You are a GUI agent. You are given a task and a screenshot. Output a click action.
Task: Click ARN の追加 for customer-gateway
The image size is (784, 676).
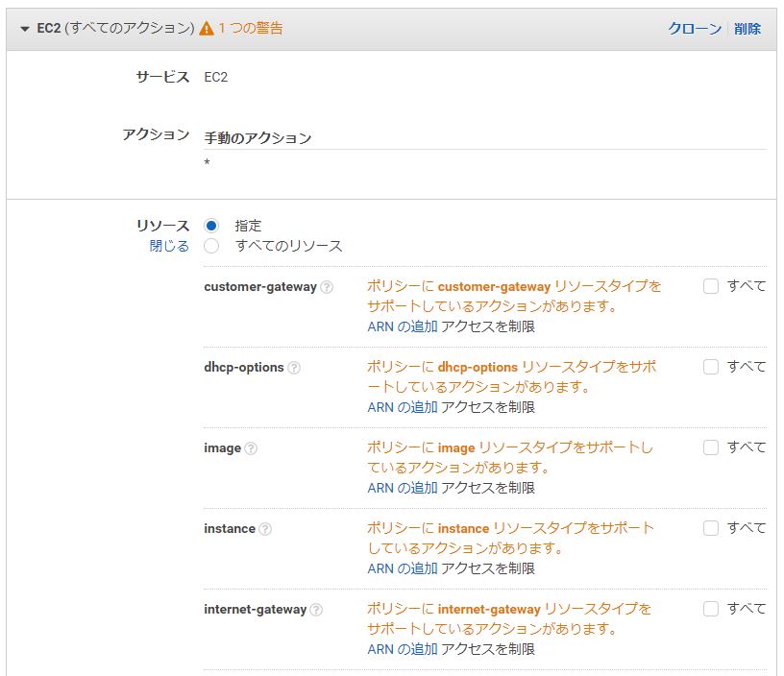tap(403, 326)
